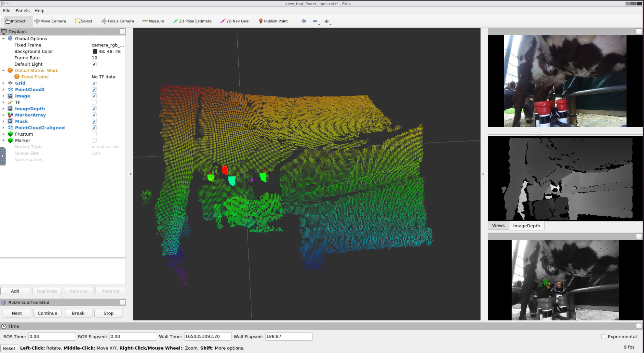Click the Fixed Frame warning icon

click(x=17, y=77)
